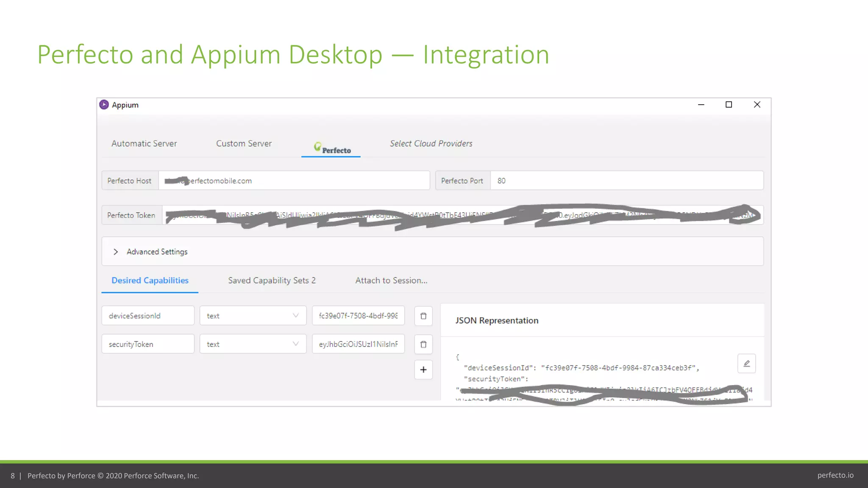
Task: Open Saved Capability Sets tab
Action: click(272, 280)
